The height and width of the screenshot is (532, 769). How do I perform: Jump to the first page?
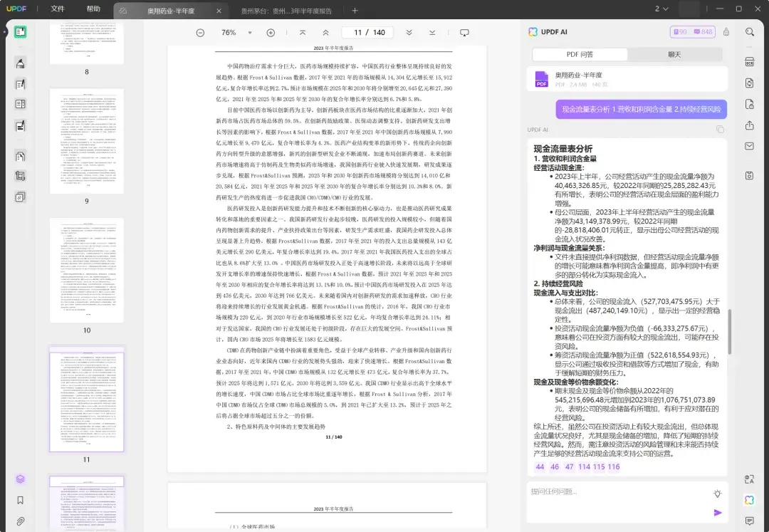click(303, 32)
